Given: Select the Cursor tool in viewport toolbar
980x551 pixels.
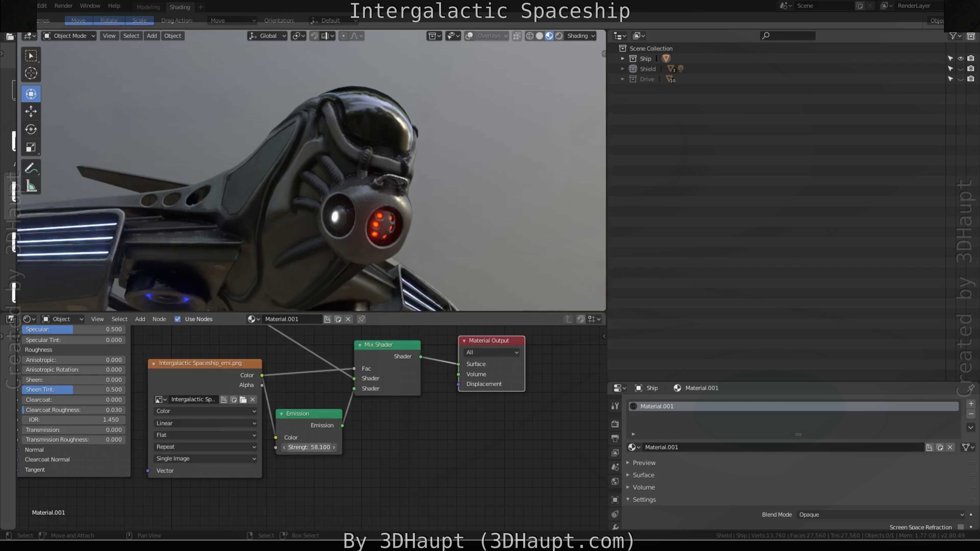Looking at the screenshot, I should pos(31,73).
